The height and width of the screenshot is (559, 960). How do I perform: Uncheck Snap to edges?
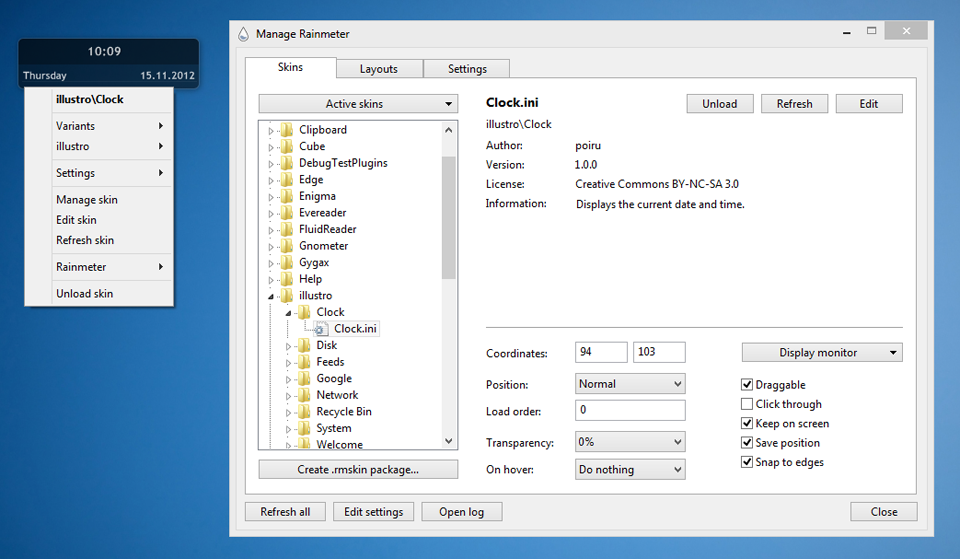[x=747, y=462]
